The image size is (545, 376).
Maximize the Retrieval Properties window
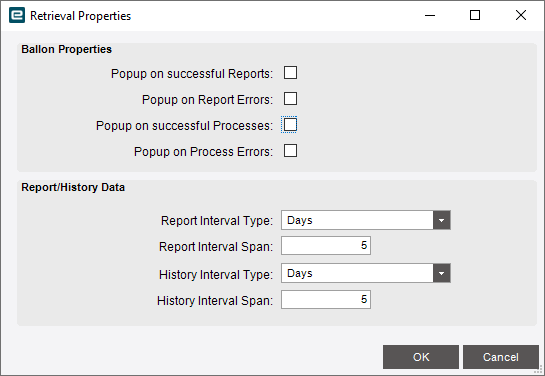[x=475, y=15]
